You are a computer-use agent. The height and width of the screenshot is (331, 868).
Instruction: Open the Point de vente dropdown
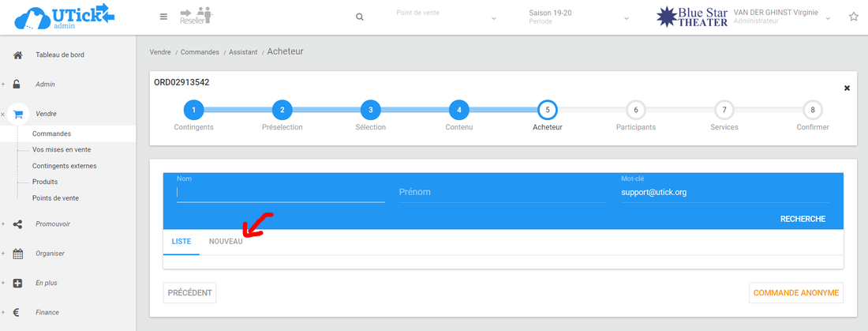pyautogui.click(x=446, y=17)
